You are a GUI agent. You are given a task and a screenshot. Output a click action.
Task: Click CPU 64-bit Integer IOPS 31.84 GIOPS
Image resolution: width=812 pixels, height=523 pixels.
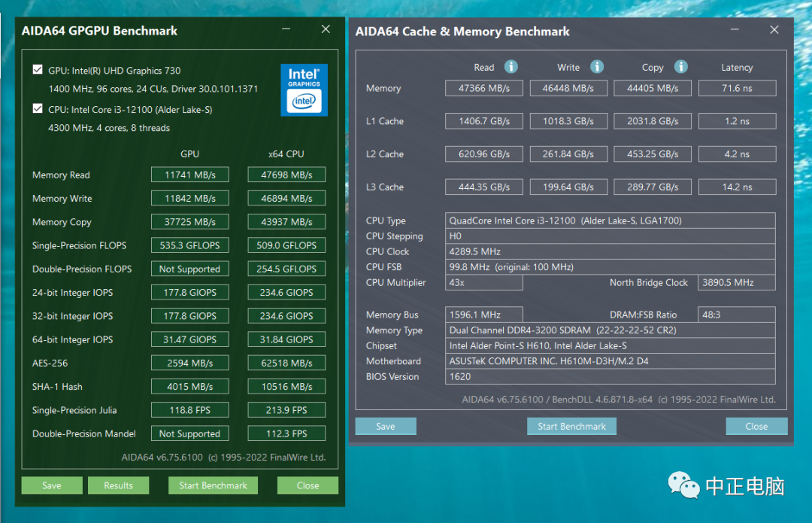(x=286, y=339)
